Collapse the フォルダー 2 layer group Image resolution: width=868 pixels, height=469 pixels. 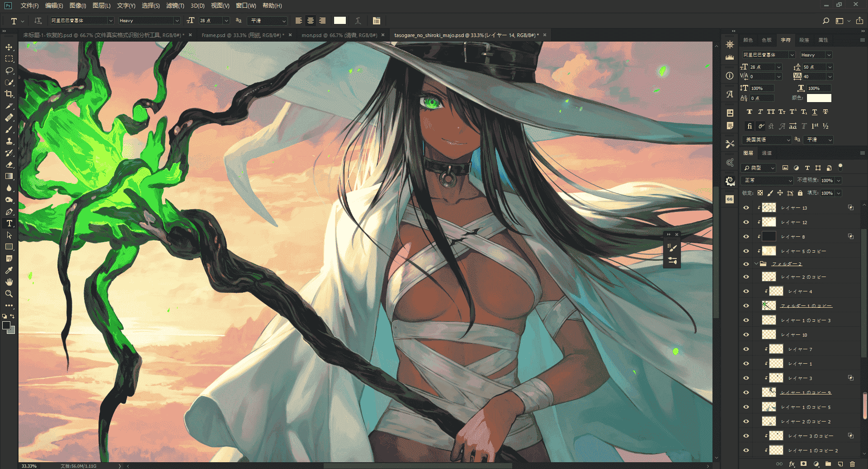(x=756, y=264)
